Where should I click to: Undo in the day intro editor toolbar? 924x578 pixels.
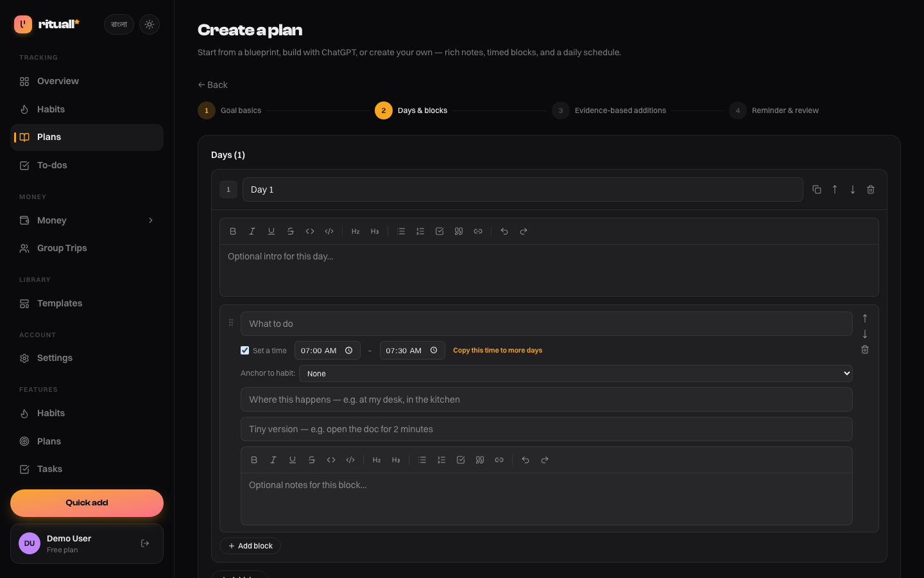504,231
